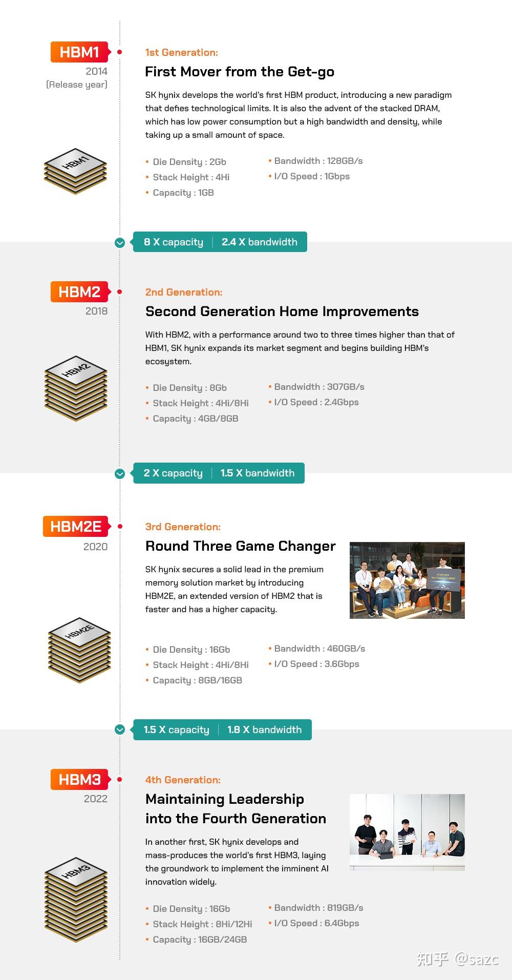Click the 2.4 X bandwidth teal banner
The width and height of the screenshot is (512, 980).
click(259, 242)
